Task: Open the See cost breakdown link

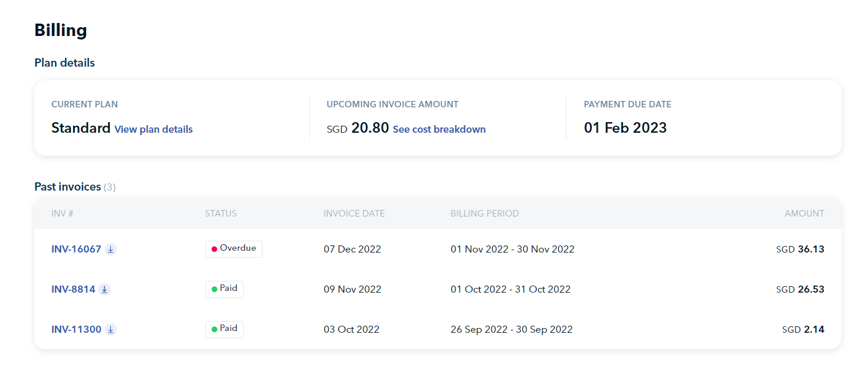Action: tap(439, 129)
